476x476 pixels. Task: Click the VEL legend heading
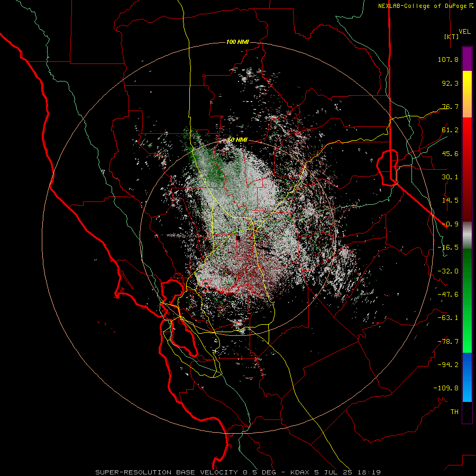[464, 32]
